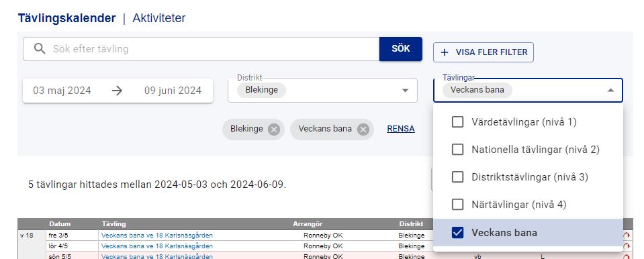Switch to the Aktiviteter tab

tap(159, 18)
